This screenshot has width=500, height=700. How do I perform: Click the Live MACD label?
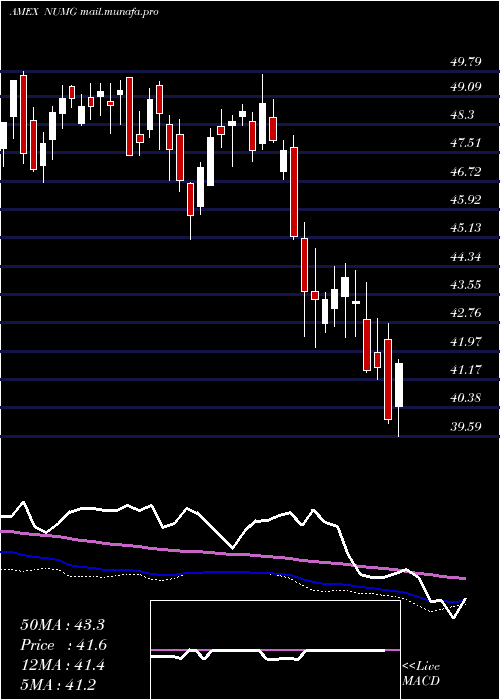pyautogui.click(x=421, y=673)
